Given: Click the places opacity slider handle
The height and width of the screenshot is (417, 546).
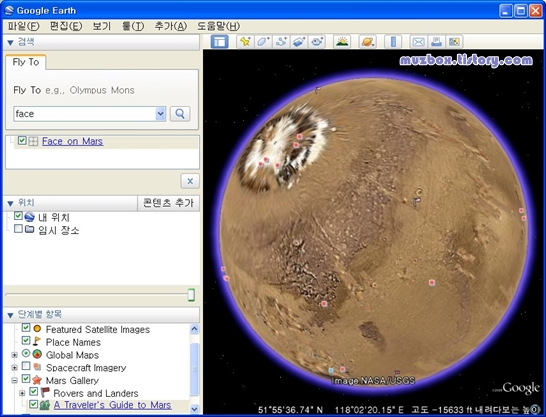Looking at the screenshot, I should pyautogui.click(x=191, y=295).
